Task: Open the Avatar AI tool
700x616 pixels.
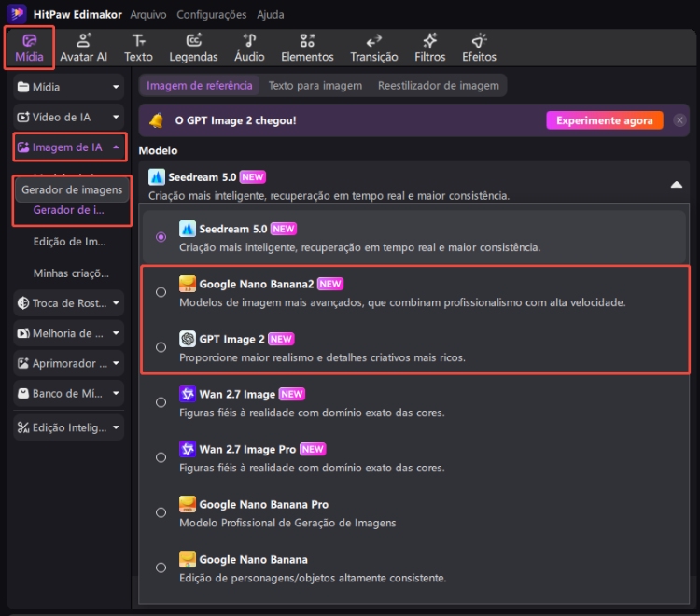Action: (83, 48)
